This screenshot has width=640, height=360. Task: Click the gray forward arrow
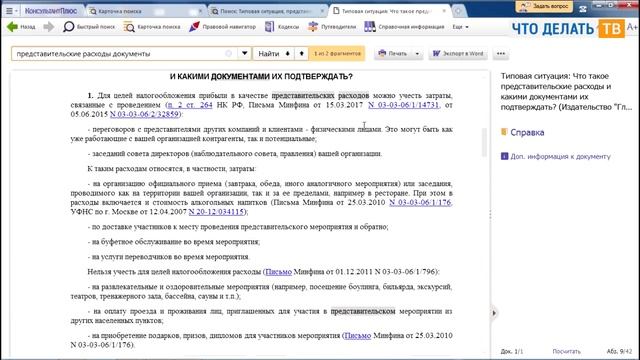tap(49, 27)
